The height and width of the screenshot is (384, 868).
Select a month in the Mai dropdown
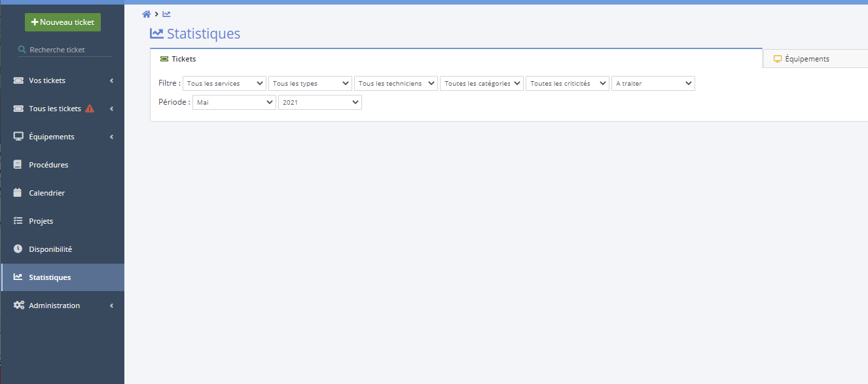(234, 103)
